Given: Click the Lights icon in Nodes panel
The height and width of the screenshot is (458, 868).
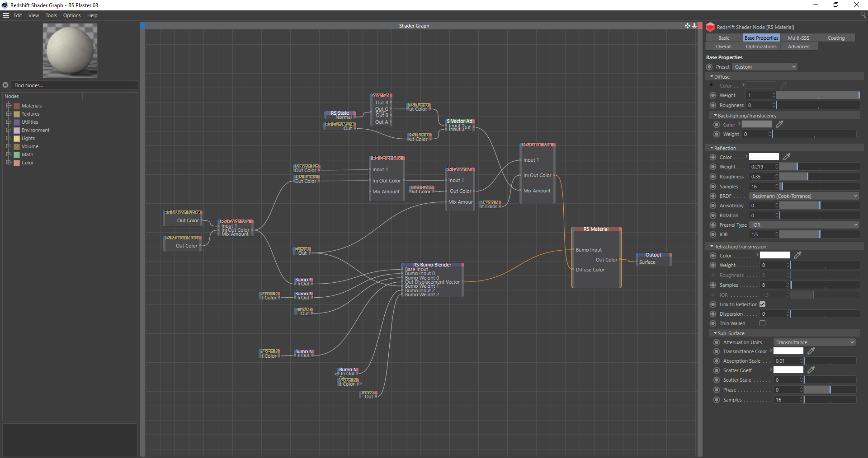Looking at the screenshot, I should pyautogui.click(x=17, y=138).
